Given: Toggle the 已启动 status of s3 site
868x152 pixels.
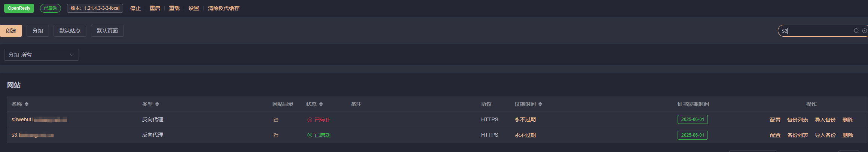Looking at the screenshot, I should coord(319,135).
